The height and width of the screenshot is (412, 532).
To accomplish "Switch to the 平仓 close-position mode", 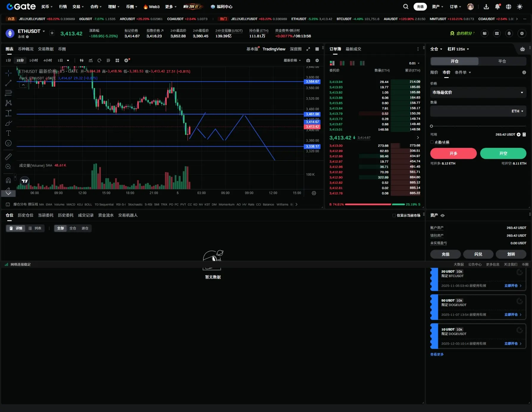I will click(502, 61).
